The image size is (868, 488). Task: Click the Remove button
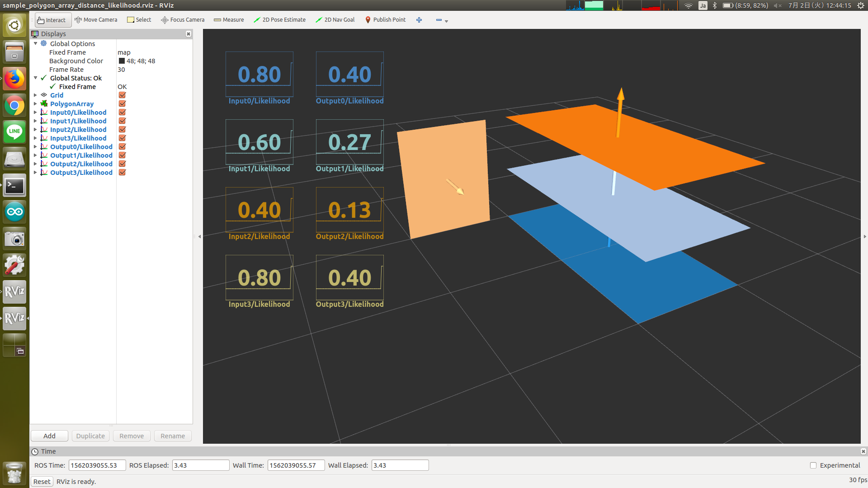tap(132, 436)
